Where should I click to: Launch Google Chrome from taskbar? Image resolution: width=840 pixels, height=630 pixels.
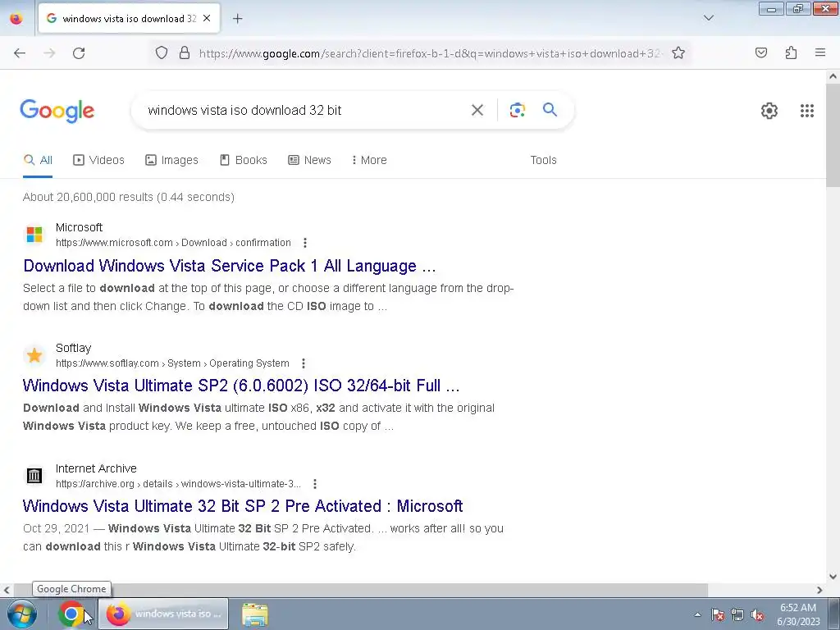[71, 614]
